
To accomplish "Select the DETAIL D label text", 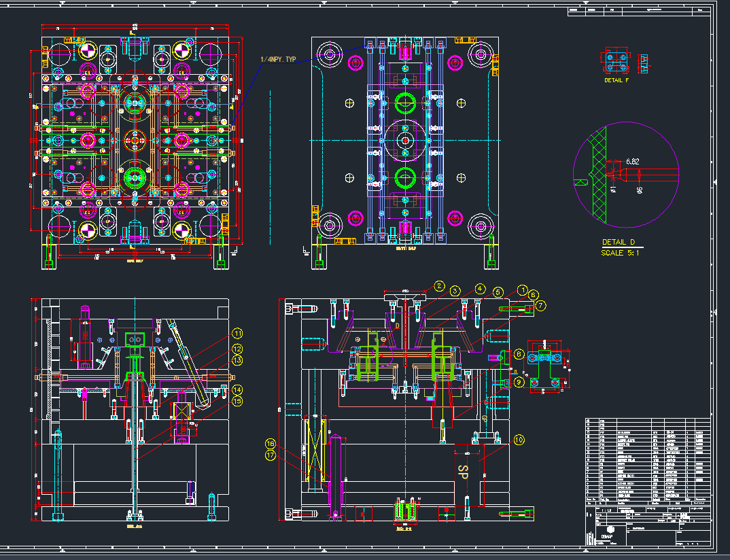I will (x=618, y=242).
